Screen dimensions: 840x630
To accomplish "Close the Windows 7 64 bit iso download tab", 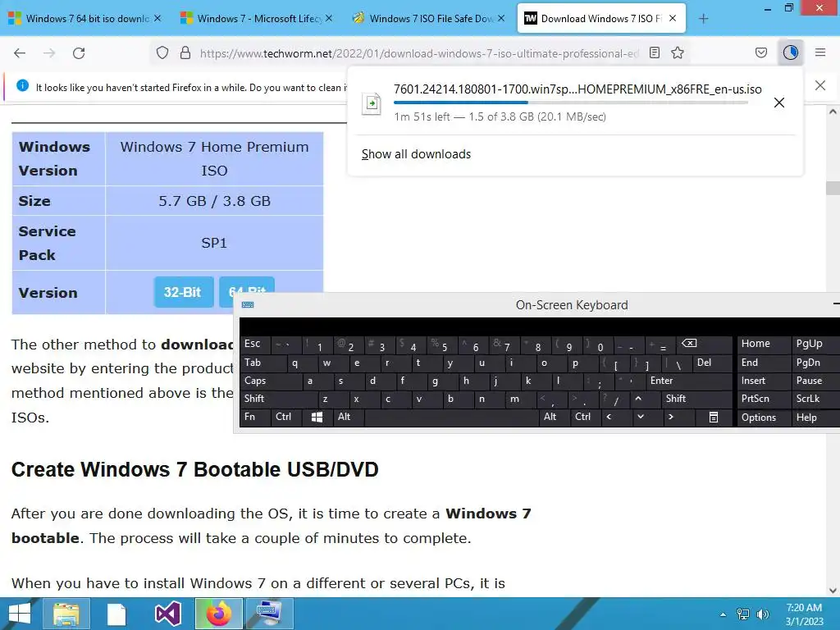I will (x=157, y=18).
